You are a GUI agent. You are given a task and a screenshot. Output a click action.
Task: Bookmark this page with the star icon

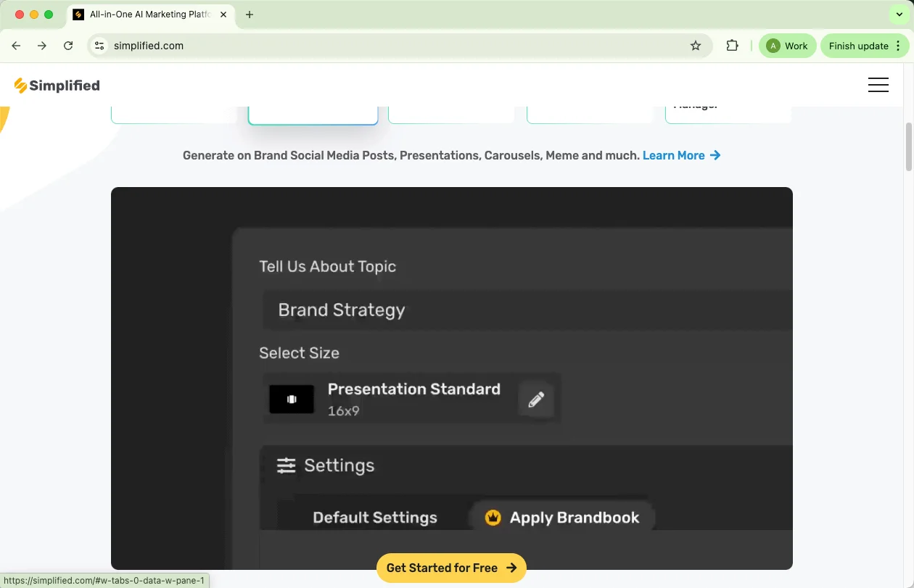(696, 46)
